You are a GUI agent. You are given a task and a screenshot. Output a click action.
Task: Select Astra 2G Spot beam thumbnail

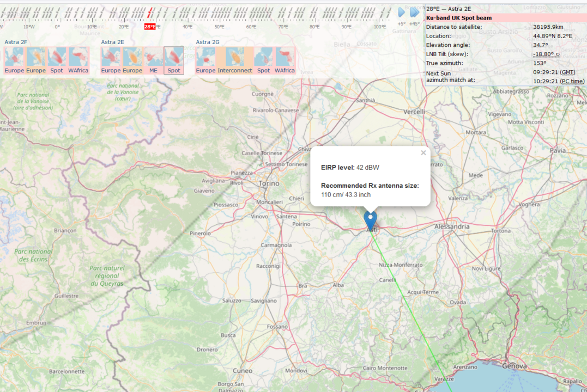tap(263, 60)
